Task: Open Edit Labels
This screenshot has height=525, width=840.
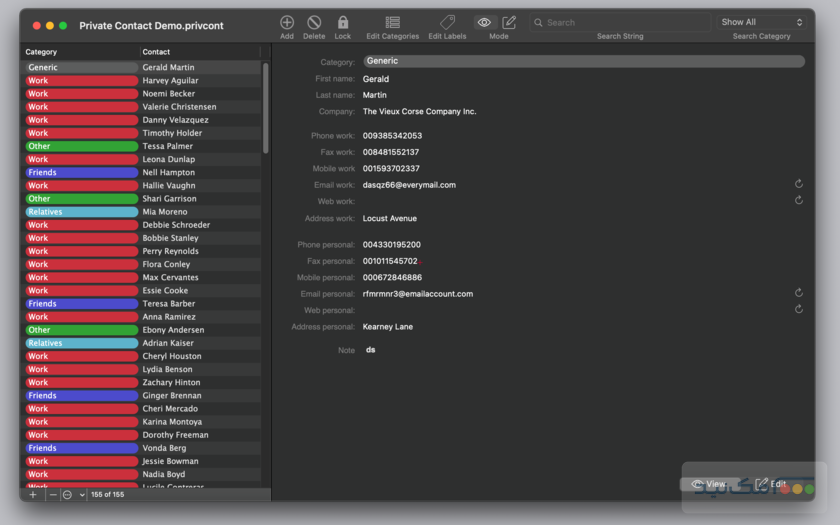Action: tap(447, 22)
